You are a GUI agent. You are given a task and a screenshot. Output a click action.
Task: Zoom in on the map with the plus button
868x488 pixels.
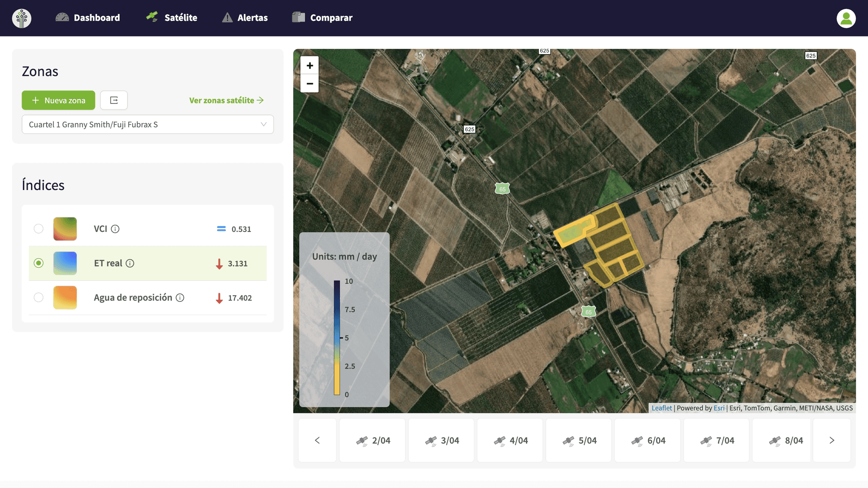pyautogui.click(x=310, y=66)
